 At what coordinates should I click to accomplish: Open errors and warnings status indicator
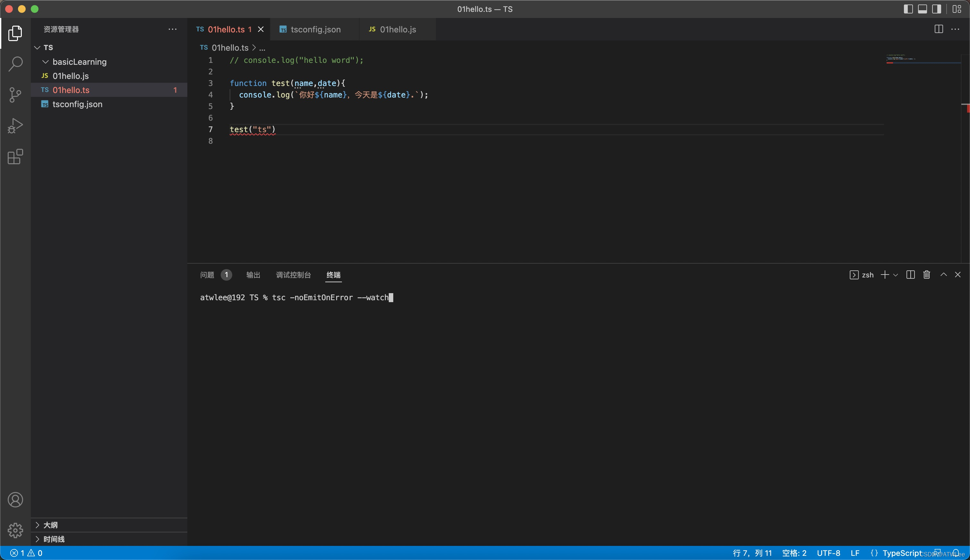pyautogui.click(x=26, y=553)
